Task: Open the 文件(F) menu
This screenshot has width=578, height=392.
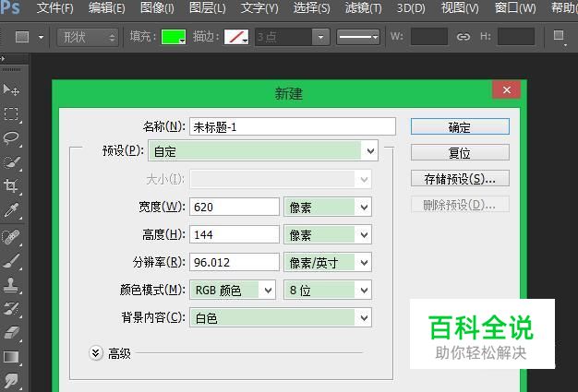Action: pyautogui.click(x=54, y=7)
